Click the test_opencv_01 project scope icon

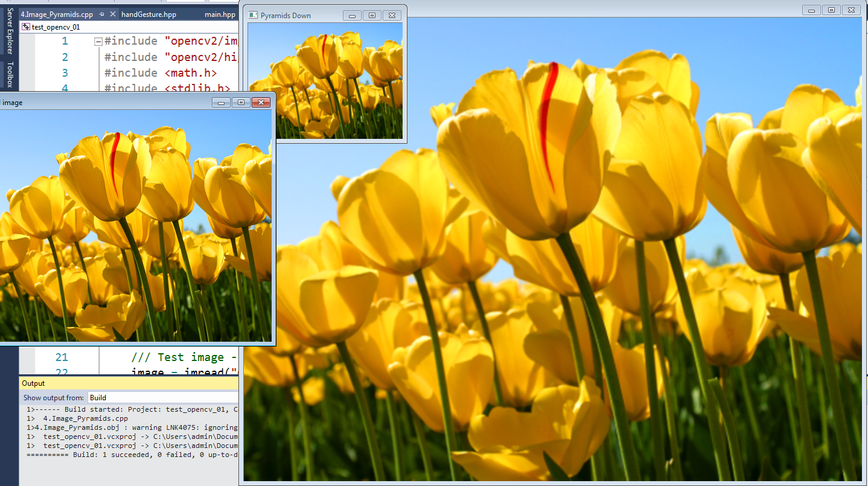(25, 27)
